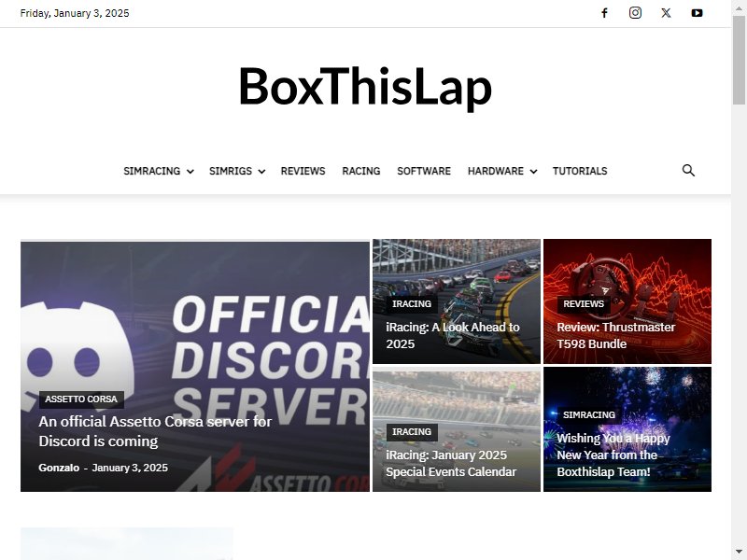Viewport: 747px width, 560px height.
Task: Click the January 3, 2025 article date
Action: click(x=130, y=468)
